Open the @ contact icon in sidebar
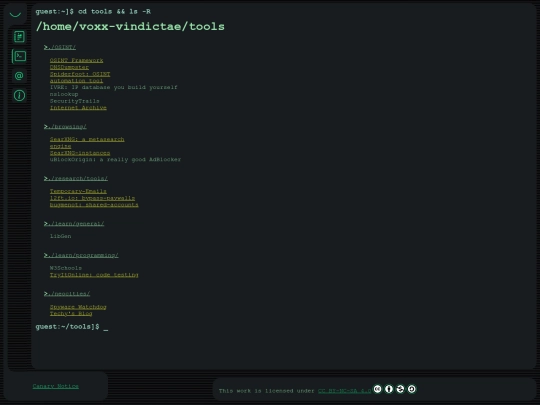 click(x=19, y=76)
